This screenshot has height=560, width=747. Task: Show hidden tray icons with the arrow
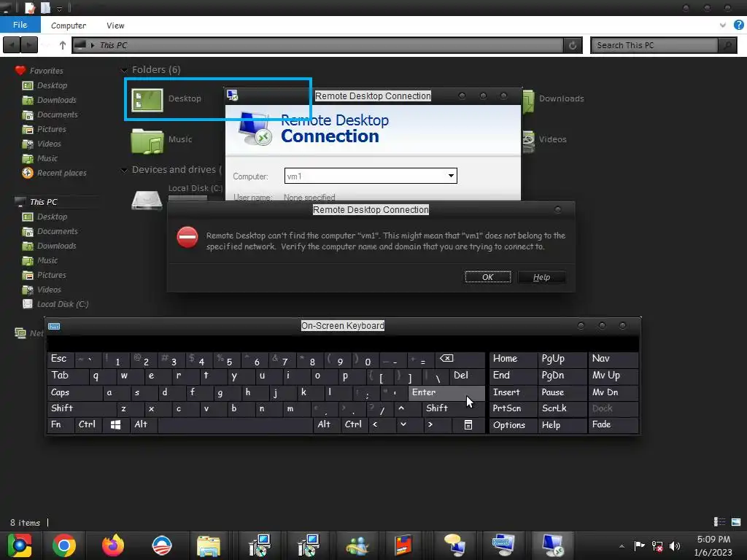(x=622, y=546)
